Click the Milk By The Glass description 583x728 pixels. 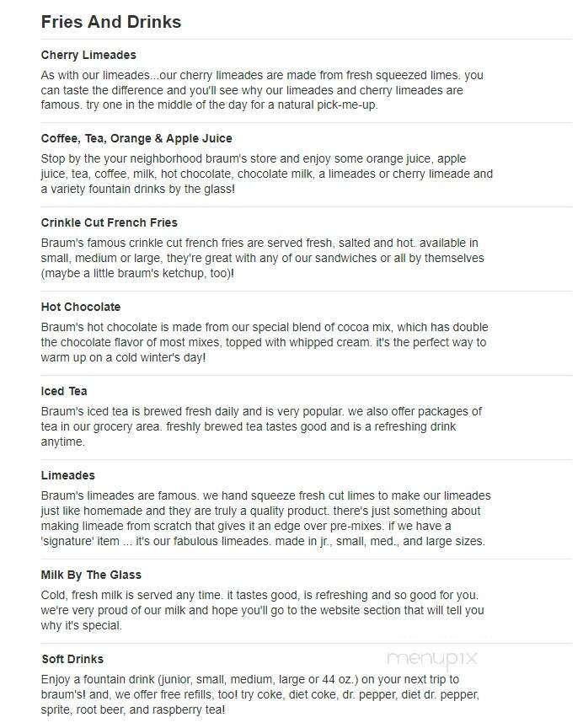click(263, 611)
